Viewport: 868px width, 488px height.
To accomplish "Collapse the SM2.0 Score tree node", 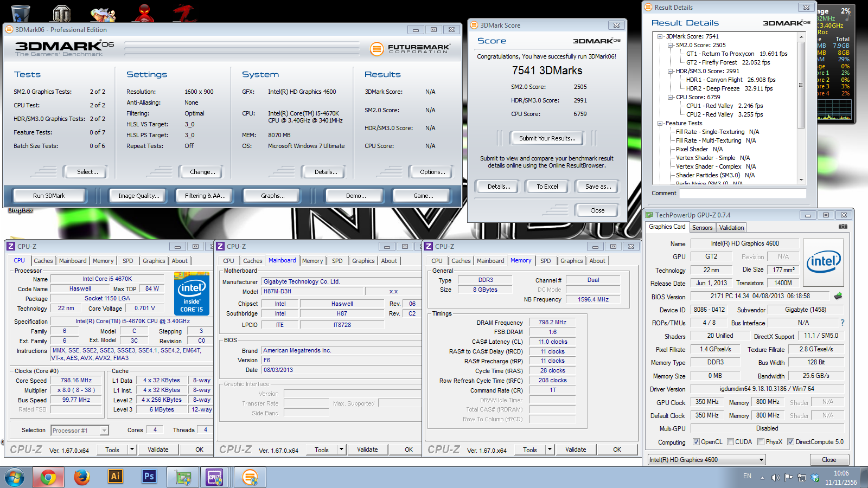I will pos(671,45).
